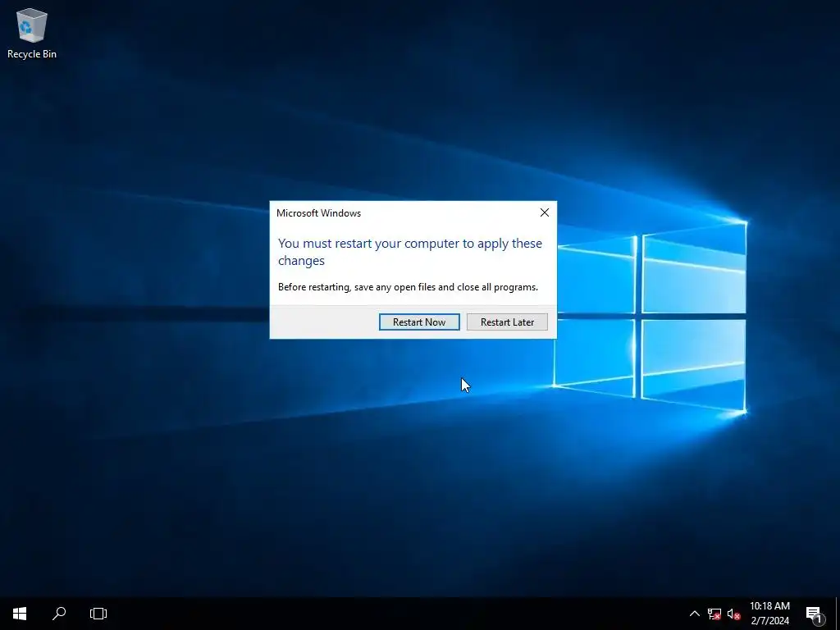Open taskbar search magnifier
This screenshot has height=630, width=840.
point(59,614)
